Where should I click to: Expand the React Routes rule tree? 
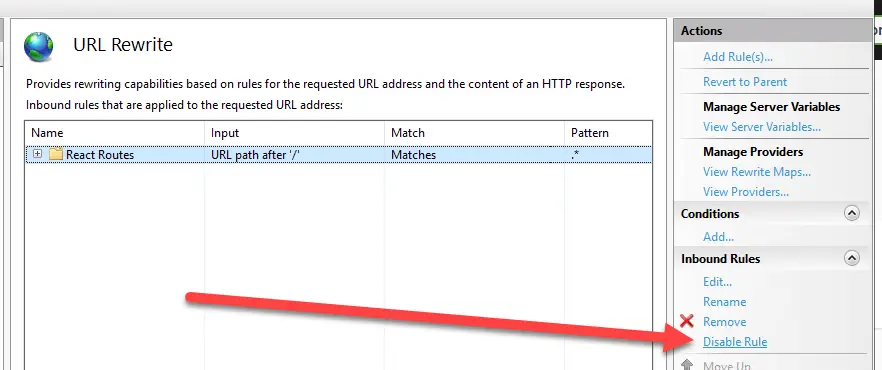(x=37, y=154)
